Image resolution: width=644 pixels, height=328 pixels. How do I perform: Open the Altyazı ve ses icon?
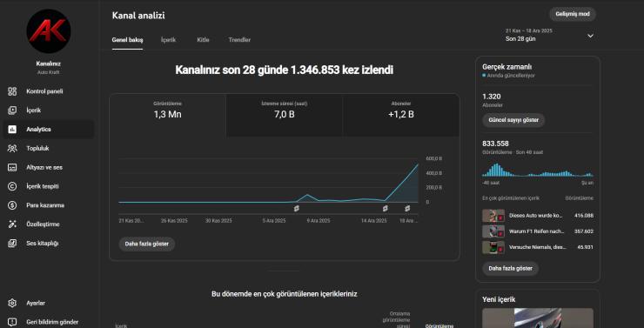(x=12, y=168)
